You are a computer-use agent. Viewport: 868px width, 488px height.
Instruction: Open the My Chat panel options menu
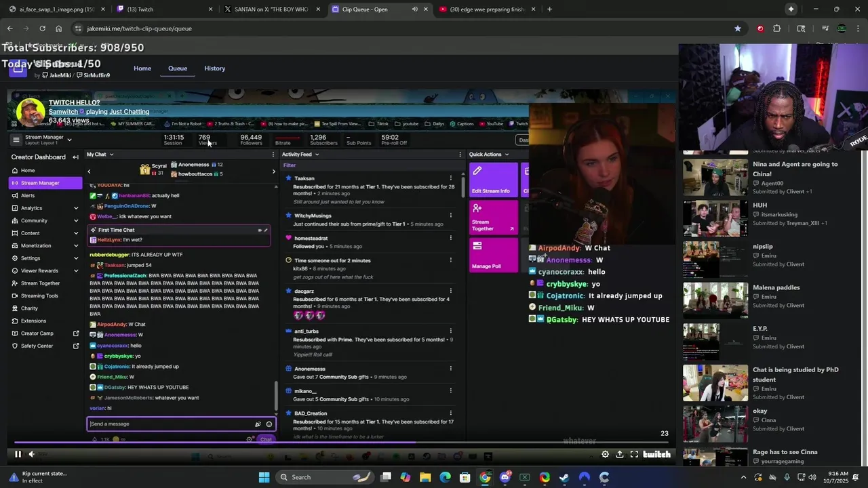pyautogui.click(x=273, y=155)
